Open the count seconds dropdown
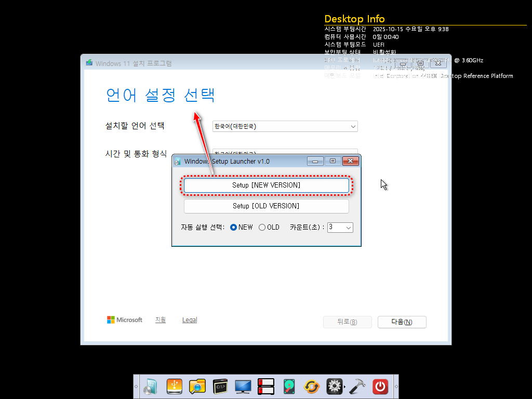 tap(340, 228)
